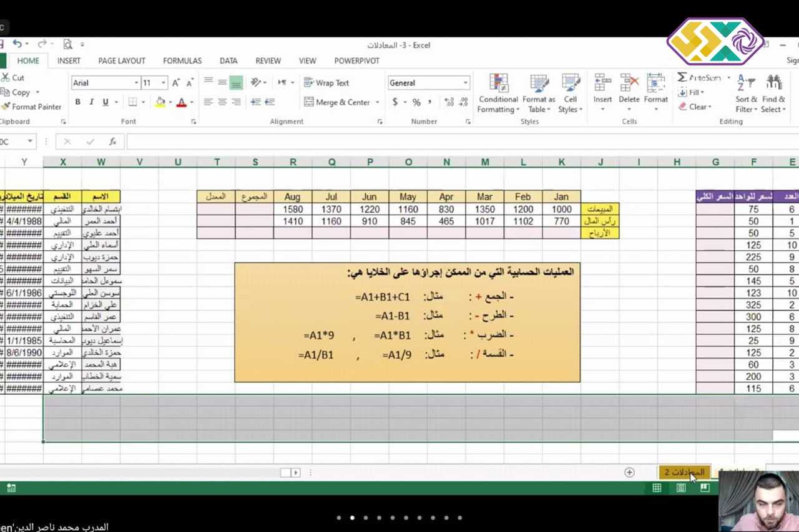This screenshot has height=532, width=799.
Task: Click the AutoSum sigma icon
Action: pyautogui.click(x=682, y=77)
